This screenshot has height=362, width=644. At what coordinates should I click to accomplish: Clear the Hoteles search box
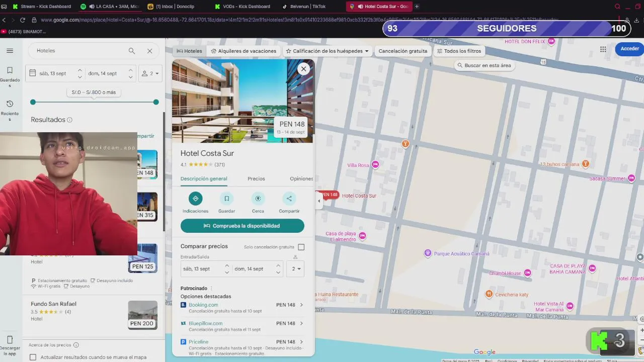149,51
